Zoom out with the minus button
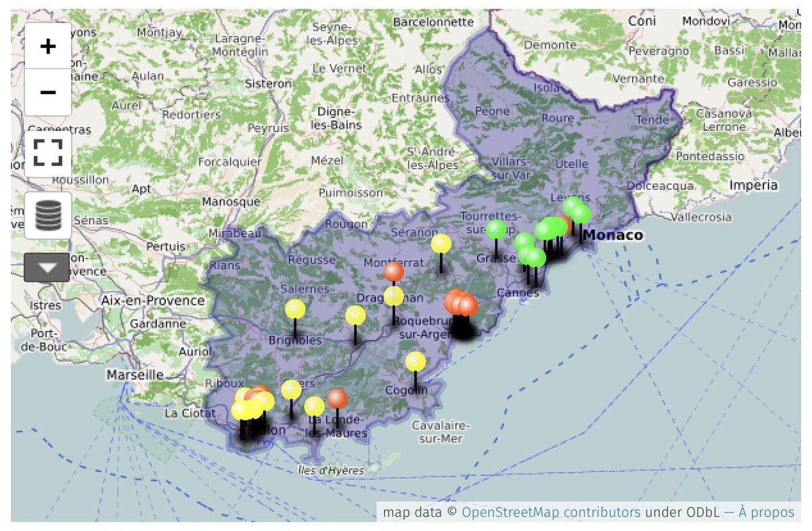 pos(48,92)
